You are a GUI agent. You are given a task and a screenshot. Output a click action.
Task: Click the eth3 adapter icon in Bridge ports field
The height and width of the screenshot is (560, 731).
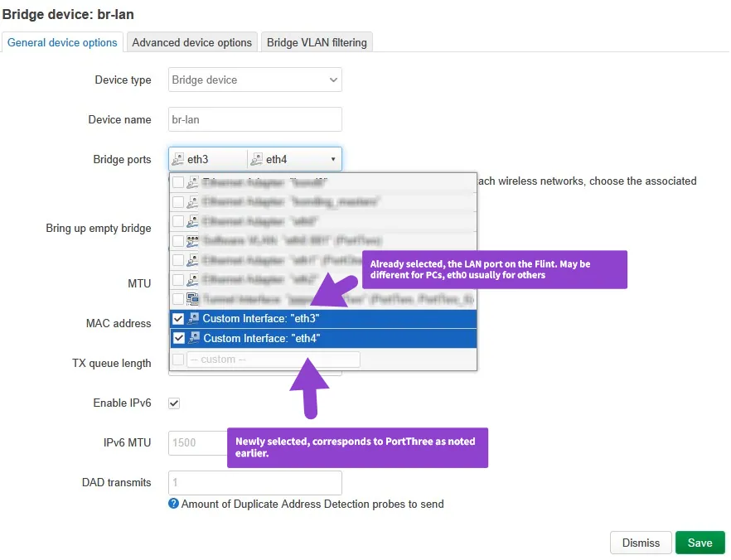click(177, 160)
